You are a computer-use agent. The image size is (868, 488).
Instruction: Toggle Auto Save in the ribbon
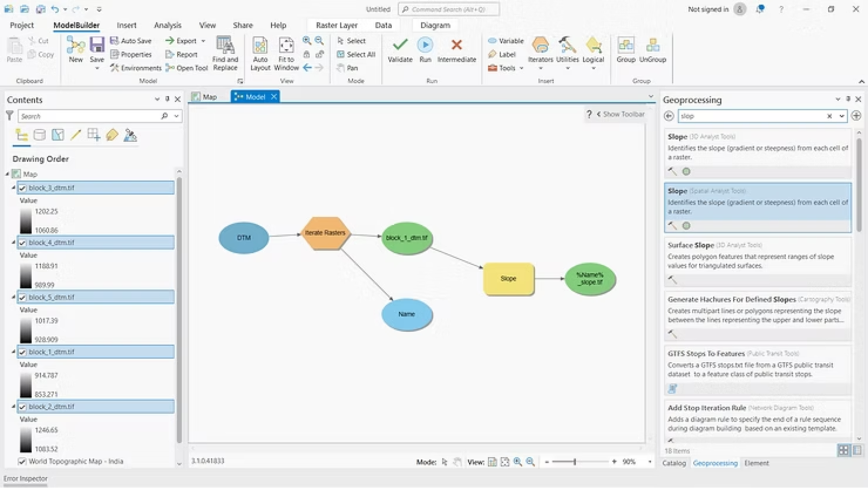click(x=131, y=41)
